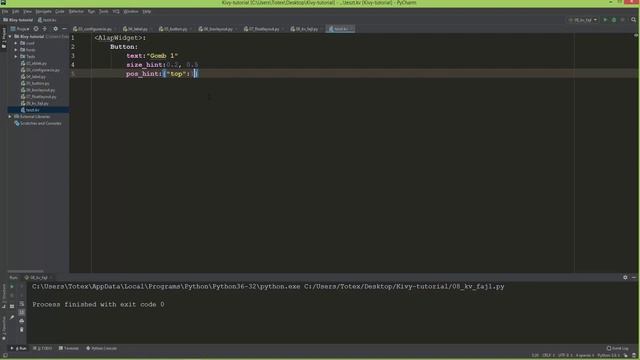Open the View menu
The height and width of the screenshot is (360, 640).
[x=27, y=11]
